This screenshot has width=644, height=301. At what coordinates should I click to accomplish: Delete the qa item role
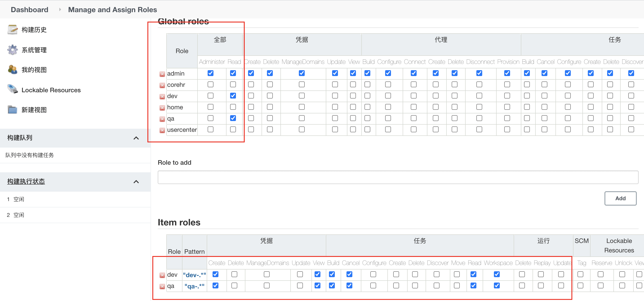[x=162, y=286]
